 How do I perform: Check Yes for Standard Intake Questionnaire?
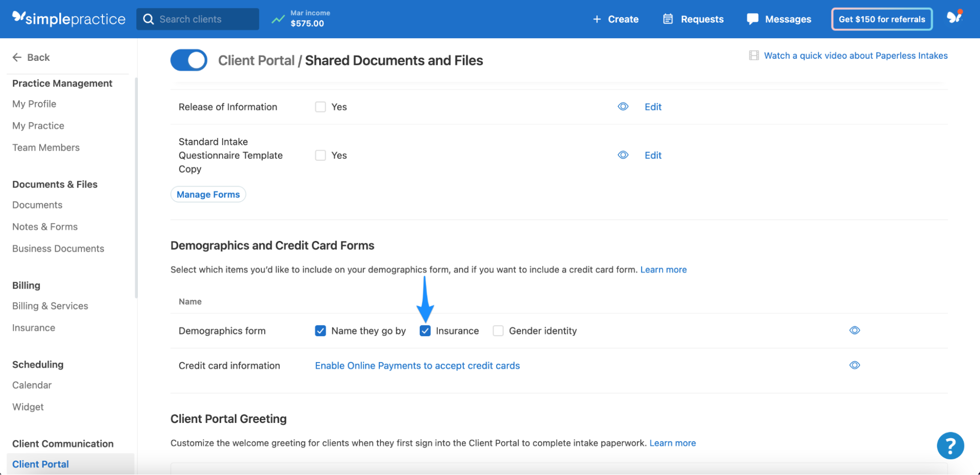click(320, 155)
